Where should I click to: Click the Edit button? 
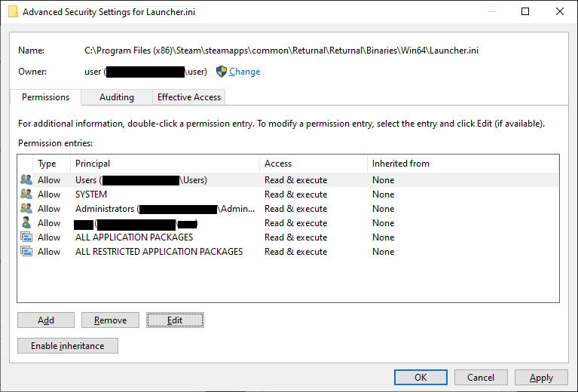click(175, 320)
